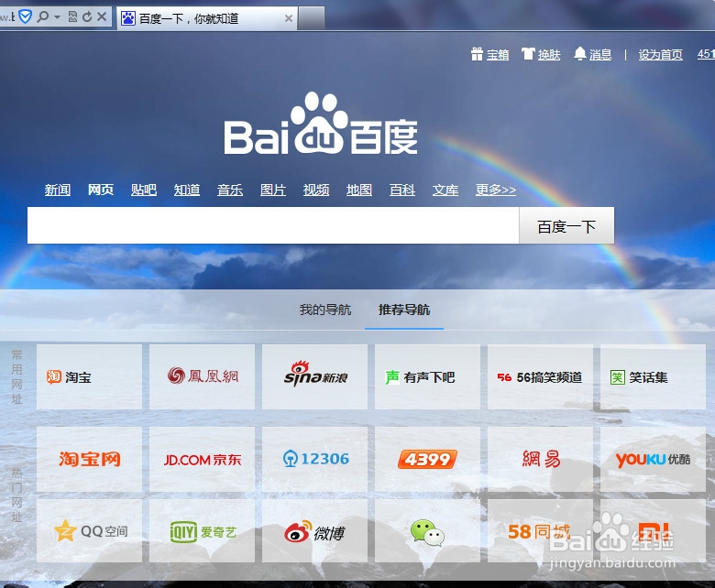Image resolution: width=715 pixels, height=588 pixels.
Task: Open the 视频 video category
Action: click(x=316, y=190)
